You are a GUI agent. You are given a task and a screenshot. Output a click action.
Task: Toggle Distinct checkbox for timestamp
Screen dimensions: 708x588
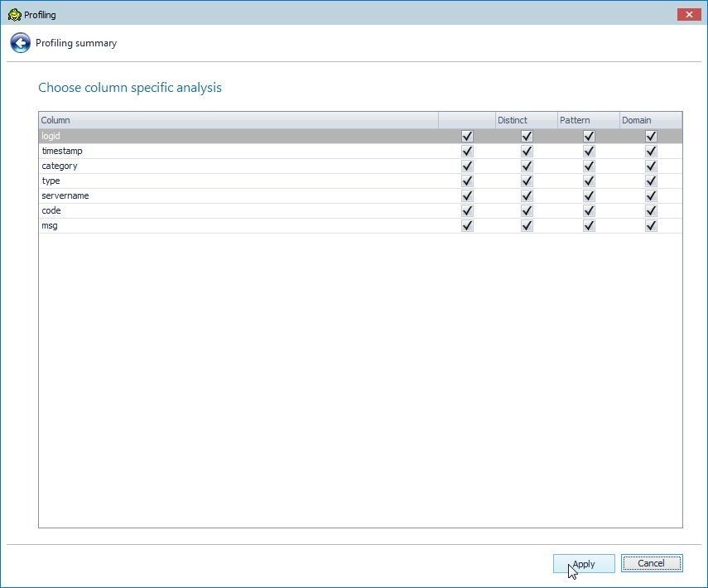[527, 151]
